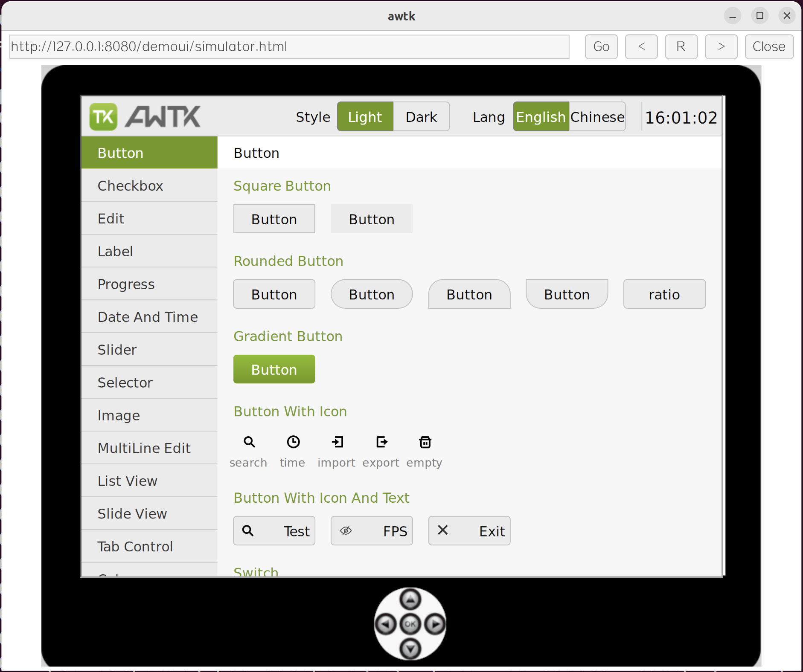The image size is (803, 672).
Task: Click the Exit button with X icon
Action: pyautogui.click(x=469, y=531)
